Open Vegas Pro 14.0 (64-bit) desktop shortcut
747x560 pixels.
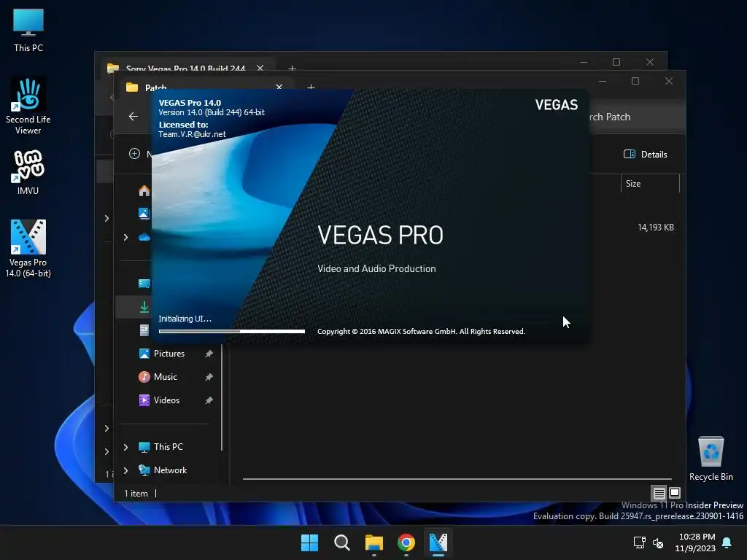(x=28, y=248)
